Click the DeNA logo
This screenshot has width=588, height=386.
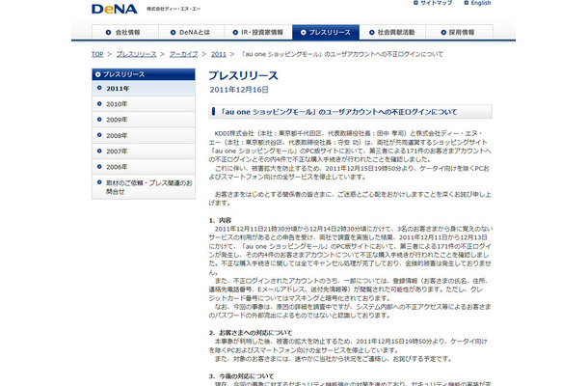pos(114,9)
